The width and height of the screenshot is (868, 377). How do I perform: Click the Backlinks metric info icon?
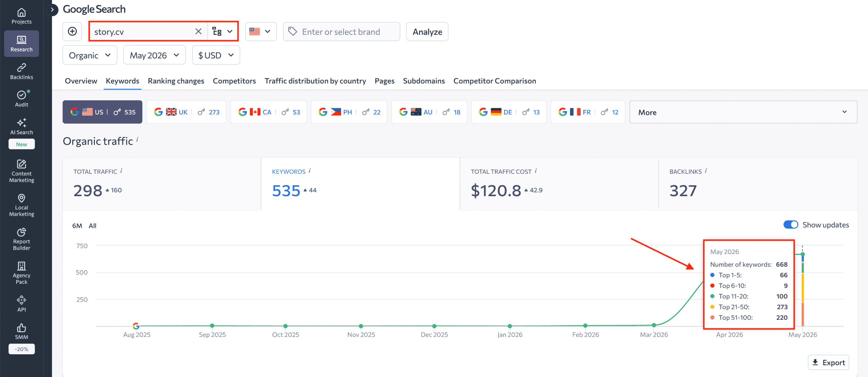tap(706, 171)
